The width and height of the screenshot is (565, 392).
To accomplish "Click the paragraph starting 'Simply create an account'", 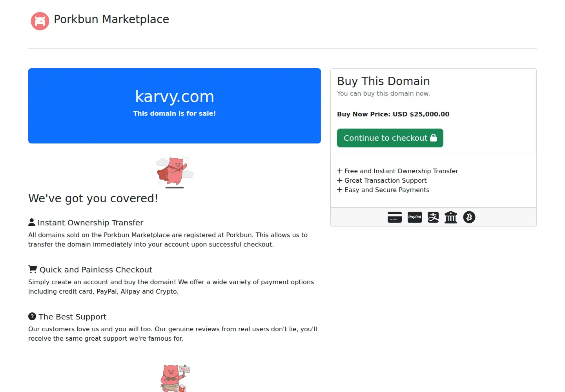I will [x=171, y=287].
